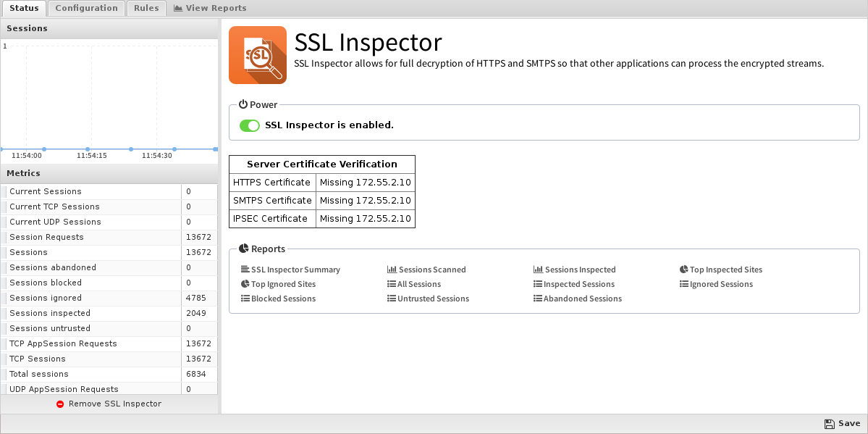Open the Top Inspected Sites pie report

tap(721, 270)
